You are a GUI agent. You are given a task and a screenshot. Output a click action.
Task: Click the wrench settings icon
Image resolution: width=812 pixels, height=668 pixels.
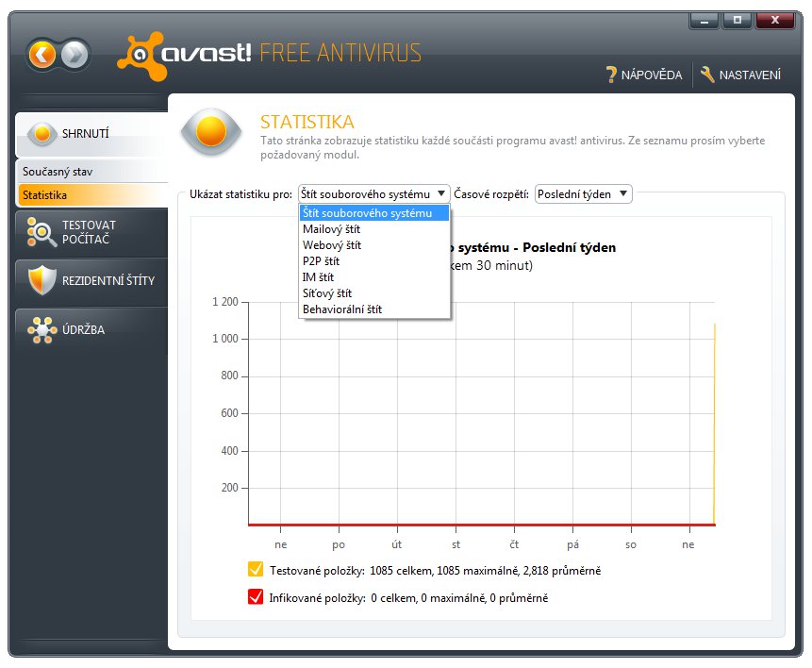pos(707,75)
